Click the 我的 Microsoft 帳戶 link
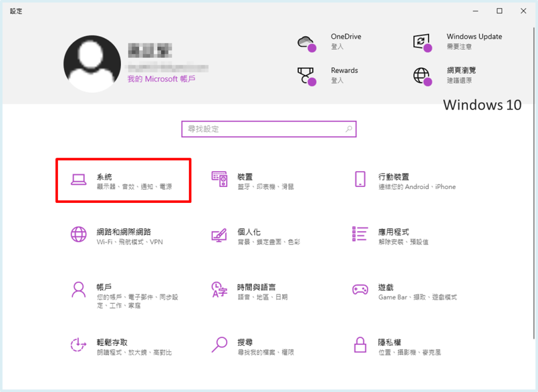Screen dimensions: 538x392 [x=161, y=79]
